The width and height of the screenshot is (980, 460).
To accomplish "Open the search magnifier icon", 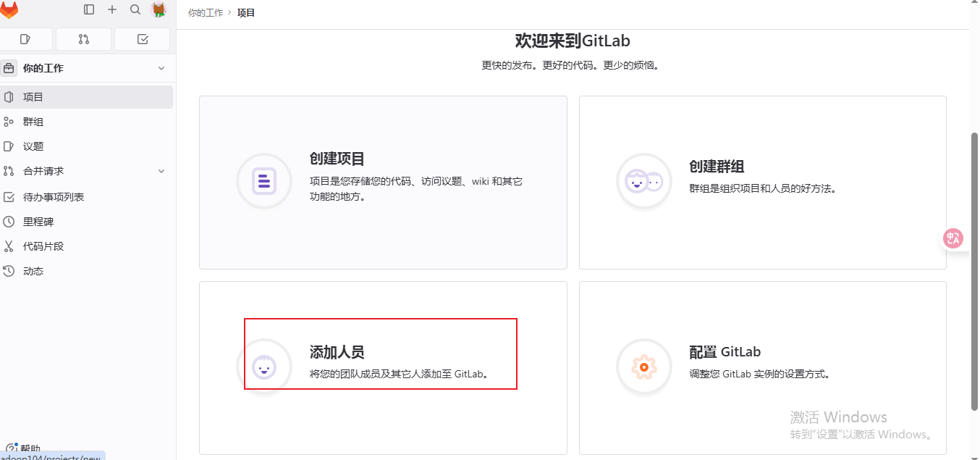I will pyautogui.click(x=135, y=9).
